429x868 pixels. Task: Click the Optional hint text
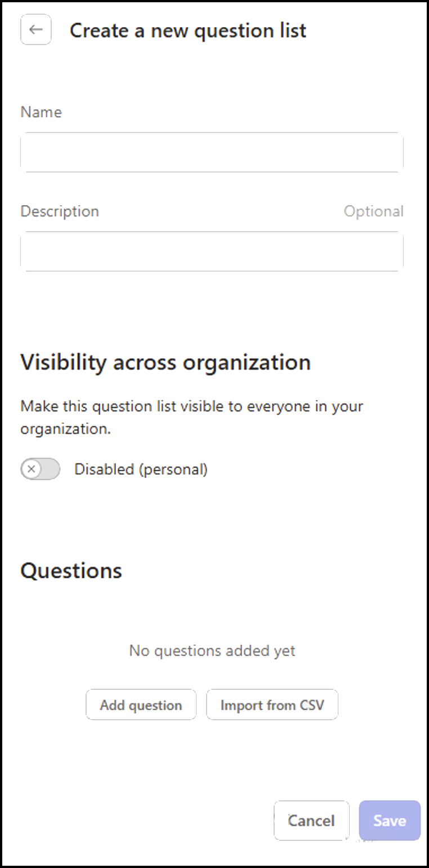373,211
